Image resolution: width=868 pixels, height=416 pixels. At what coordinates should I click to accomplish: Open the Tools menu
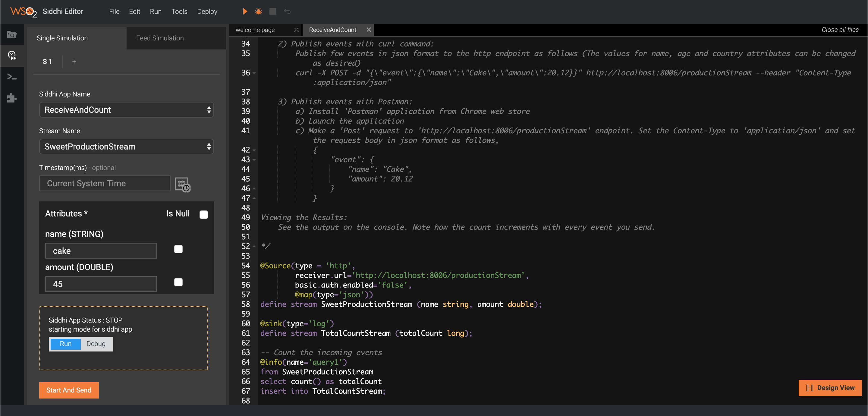[x=179, y=11]
